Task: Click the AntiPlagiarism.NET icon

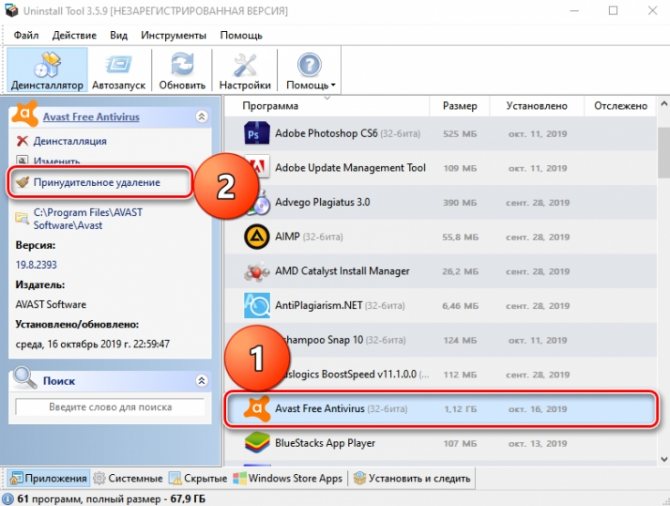Action: 256,306
